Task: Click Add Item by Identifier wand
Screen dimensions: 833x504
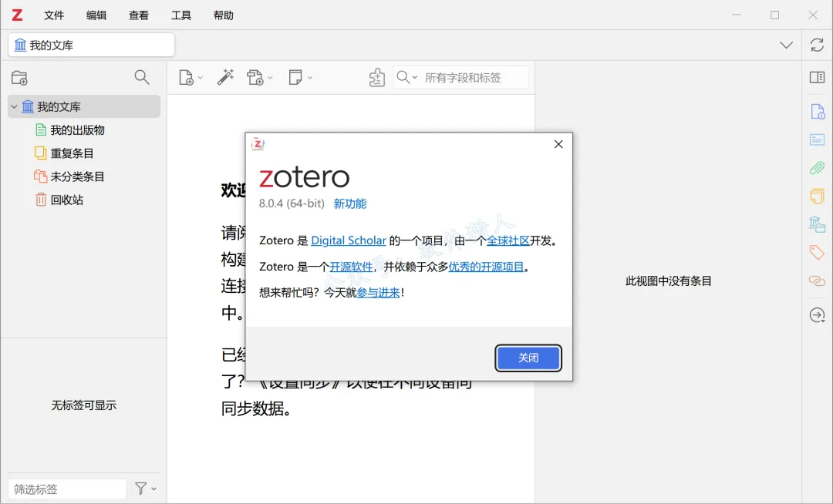Action: point(225,78)
